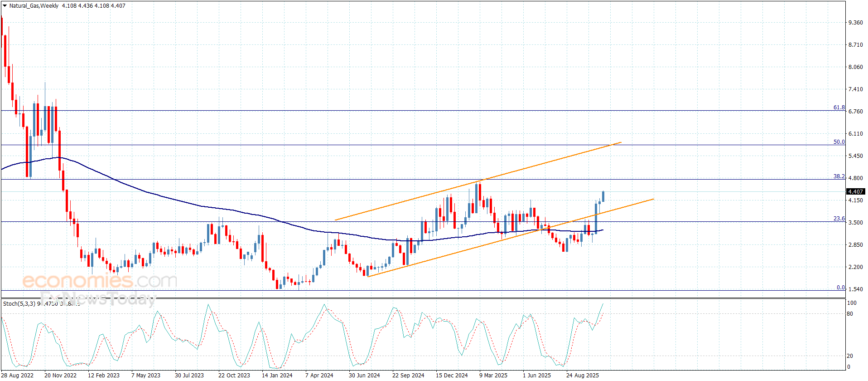Click the 0.0 Fibonacci level label

840,288
